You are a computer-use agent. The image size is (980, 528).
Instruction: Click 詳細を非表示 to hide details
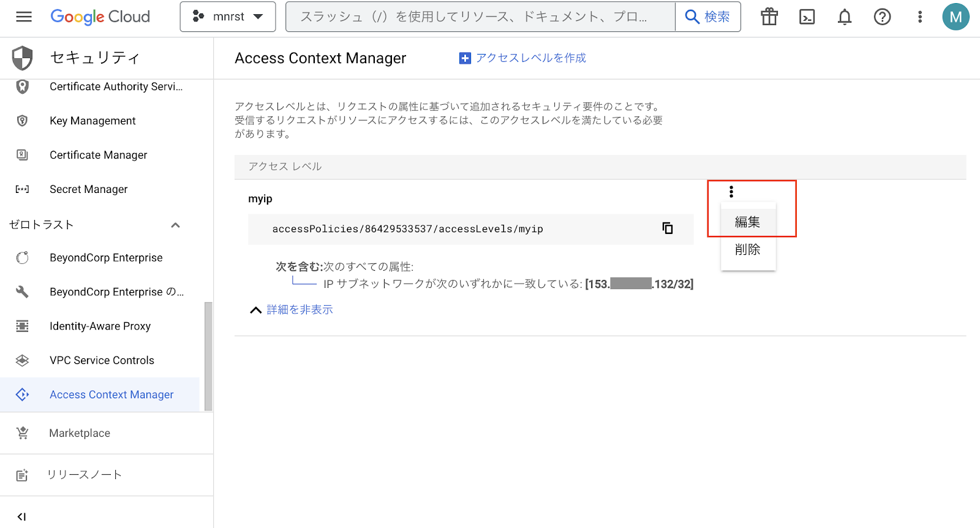(x=292, y=310)
